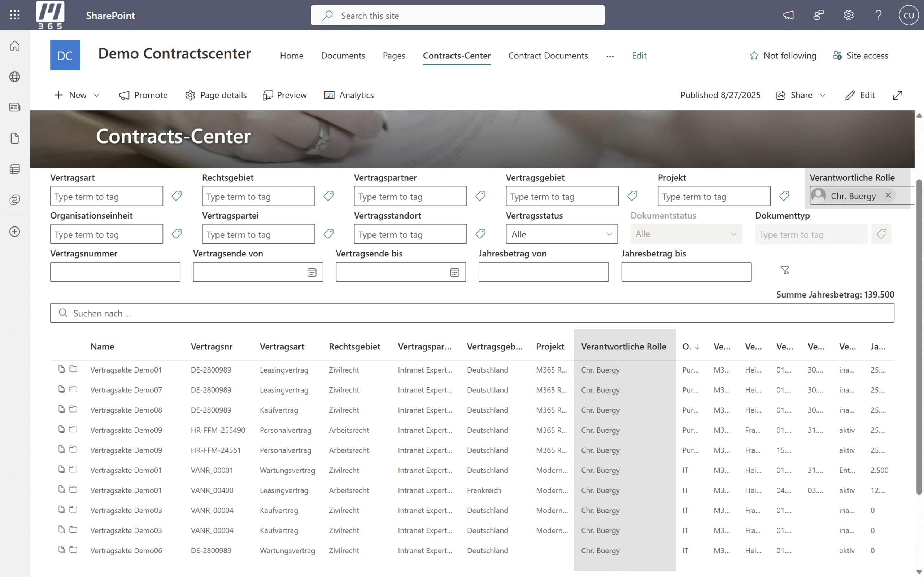The image size is (924, 577).
Task: Open the Contract Documents nav tab
Action: (548, 56)
